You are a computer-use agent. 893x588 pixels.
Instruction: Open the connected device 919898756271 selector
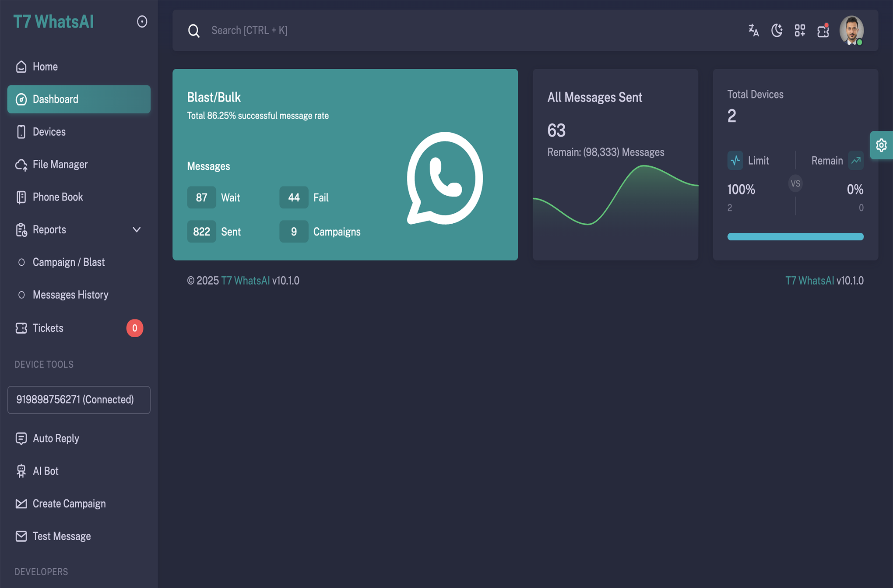pyautogui.click(x=79, y=400)
